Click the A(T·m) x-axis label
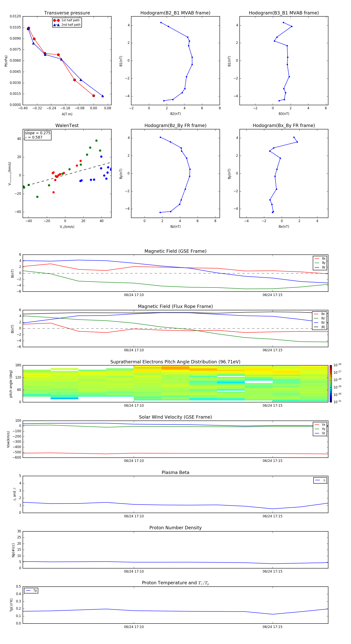Image resolution: width=351 pixels, height=644 pixels. pyautogui.click(x=67, y=114)
